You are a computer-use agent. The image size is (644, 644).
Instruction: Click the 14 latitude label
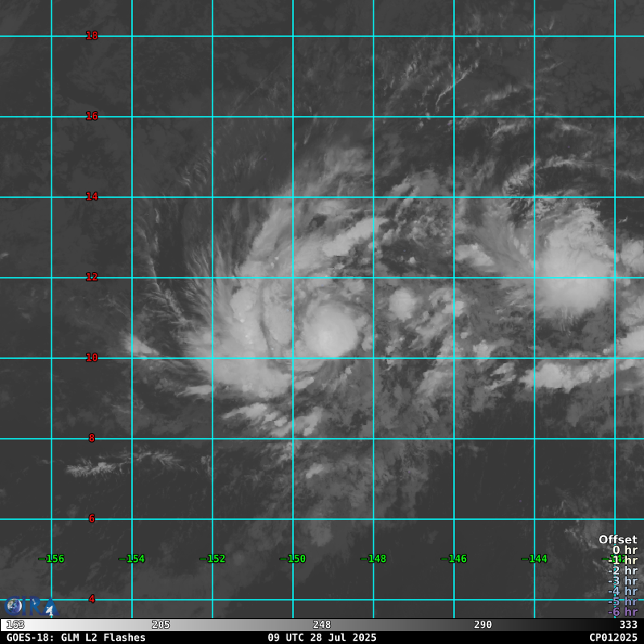coord(92,196)
